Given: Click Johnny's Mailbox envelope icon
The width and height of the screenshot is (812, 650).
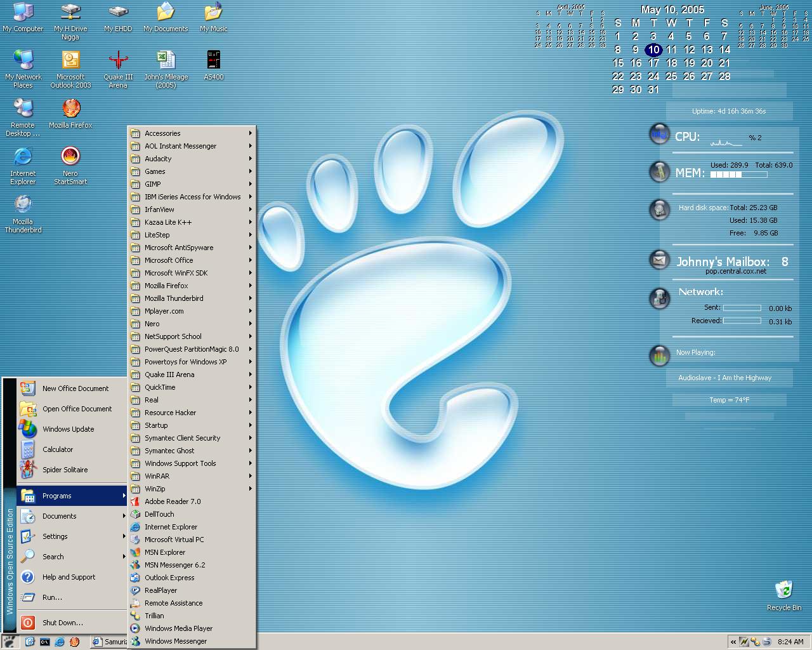Looking at the screenshot, I should pos(660,260).
